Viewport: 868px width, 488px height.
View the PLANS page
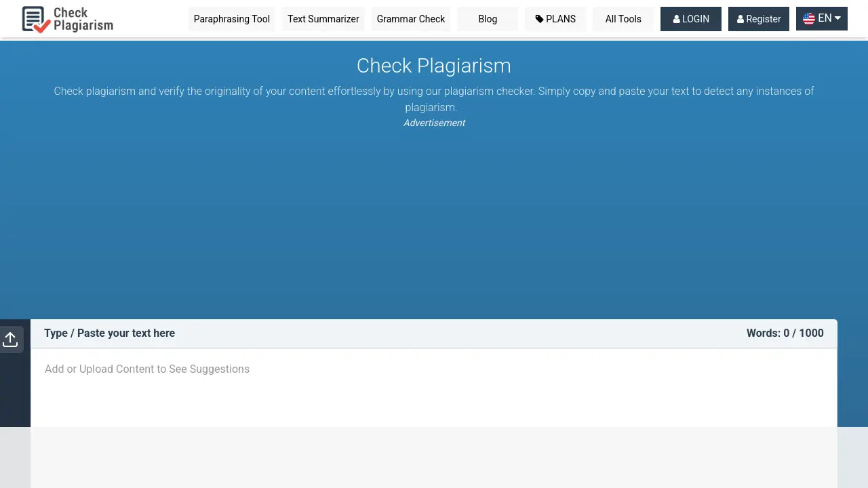[x=556, y=19]
